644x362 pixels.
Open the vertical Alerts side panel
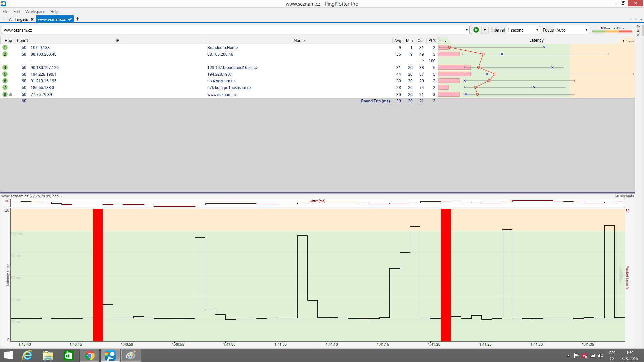click(638, 30)
